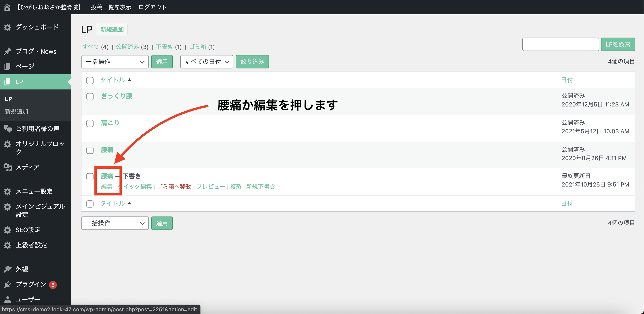Click the pin icon for ブログ・News
Image resolution: width=644 pixels, height=314 pixels.
click(8, 51)
